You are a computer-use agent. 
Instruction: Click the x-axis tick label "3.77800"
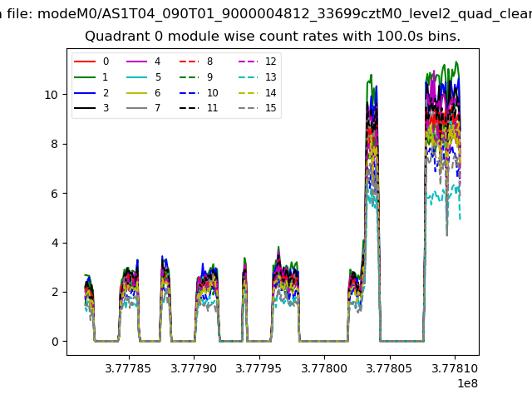[x=324, y=368]
